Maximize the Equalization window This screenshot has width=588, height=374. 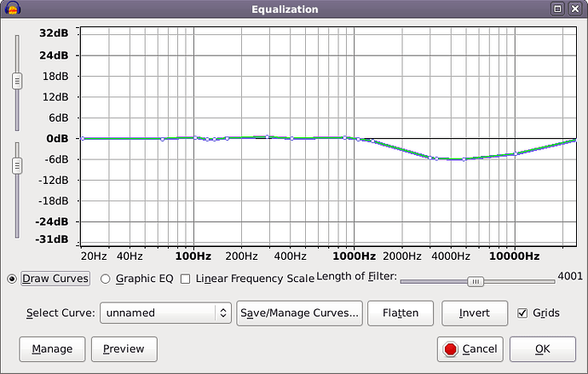(558, 9)
